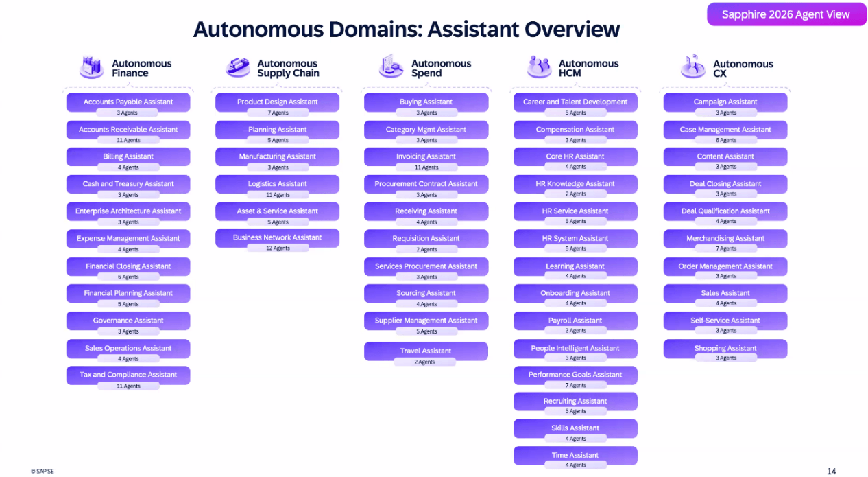
Task: Open the Asset & Service Assistant card
Action: [277, 211]
